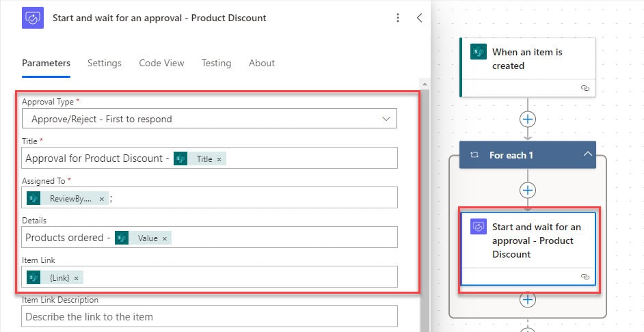Click the SharePoint icon on Value token
The height and width of the screenshot is (332, 644).
tap(122, 238)
